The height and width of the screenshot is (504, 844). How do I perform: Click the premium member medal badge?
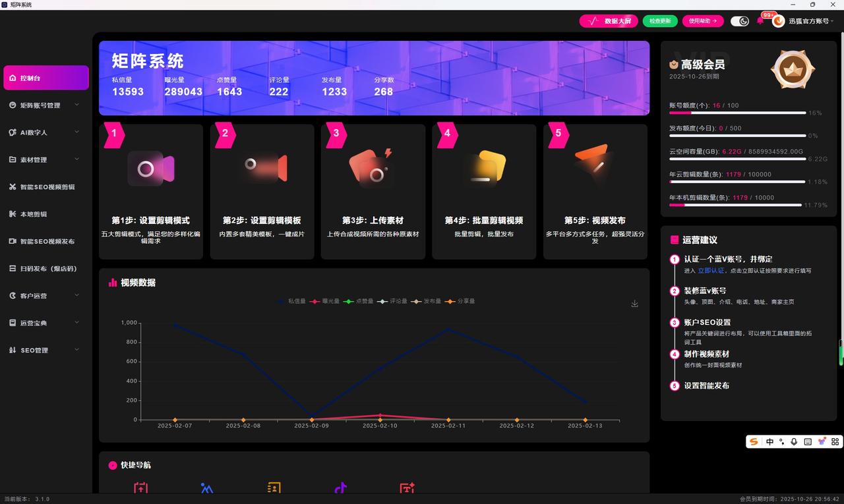793,69
